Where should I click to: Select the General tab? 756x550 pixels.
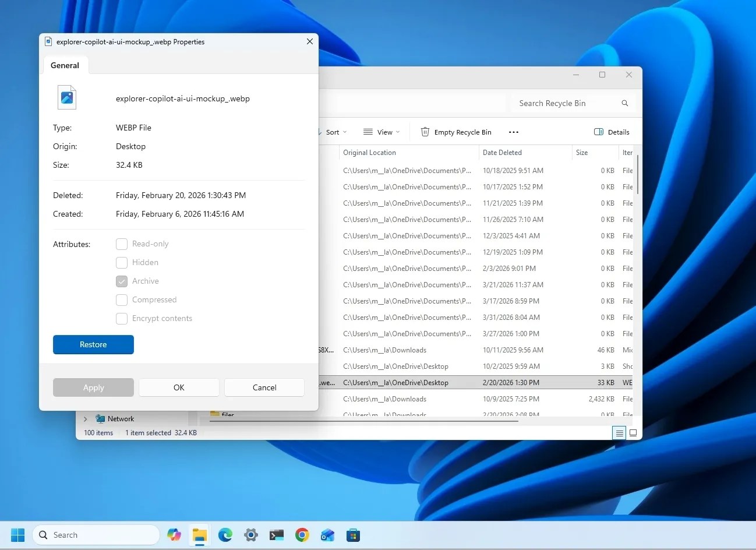[x=65, y=65]
